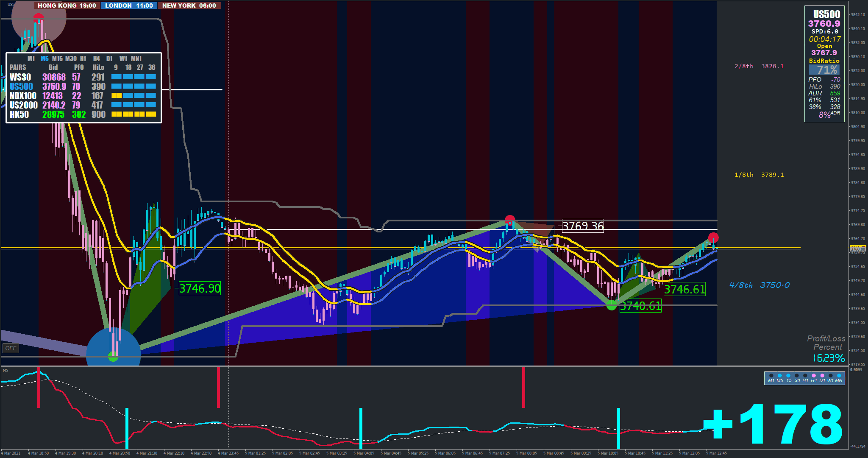Click the MN cyan signal dot
Viewport: 868px width, 458px height.
pos(839,375)
